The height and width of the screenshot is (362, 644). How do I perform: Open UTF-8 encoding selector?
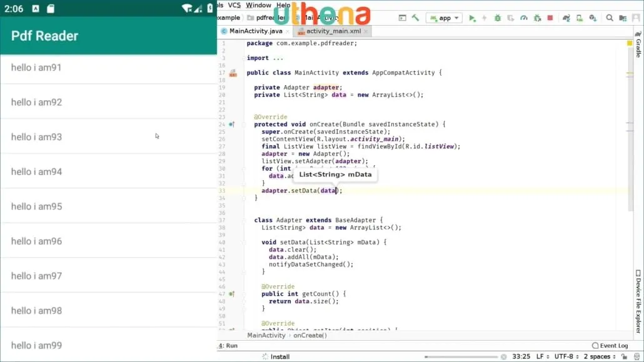tap(567, 356)
